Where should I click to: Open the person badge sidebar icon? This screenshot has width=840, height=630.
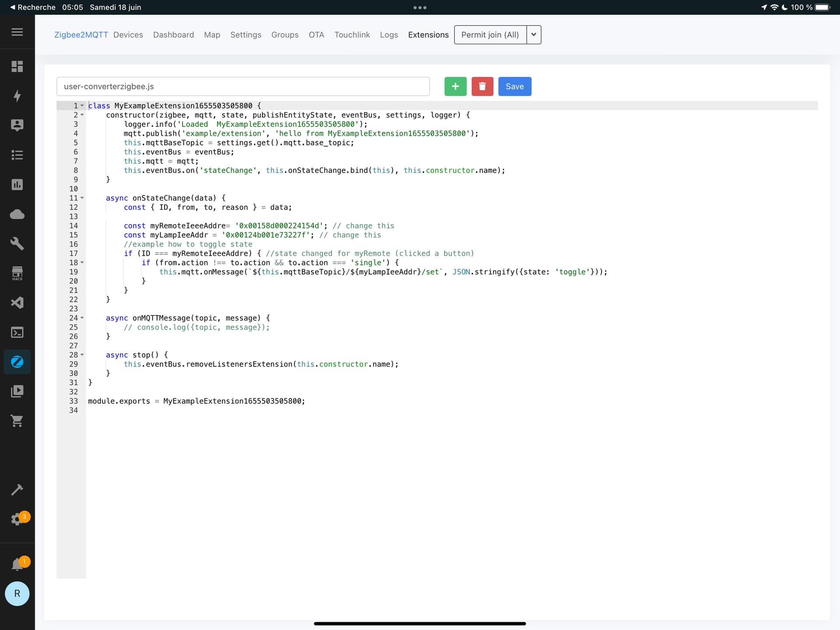click(x=17, y=125)
